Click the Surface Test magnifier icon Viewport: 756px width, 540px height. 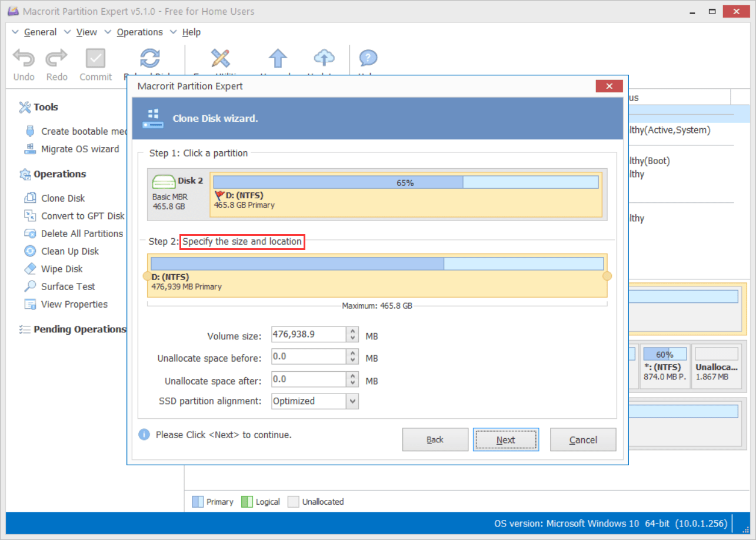pos(30,286)
